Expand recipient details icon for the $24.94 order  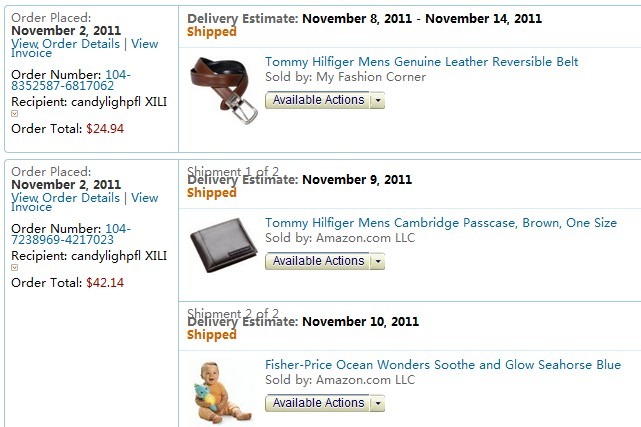(14, 113)
